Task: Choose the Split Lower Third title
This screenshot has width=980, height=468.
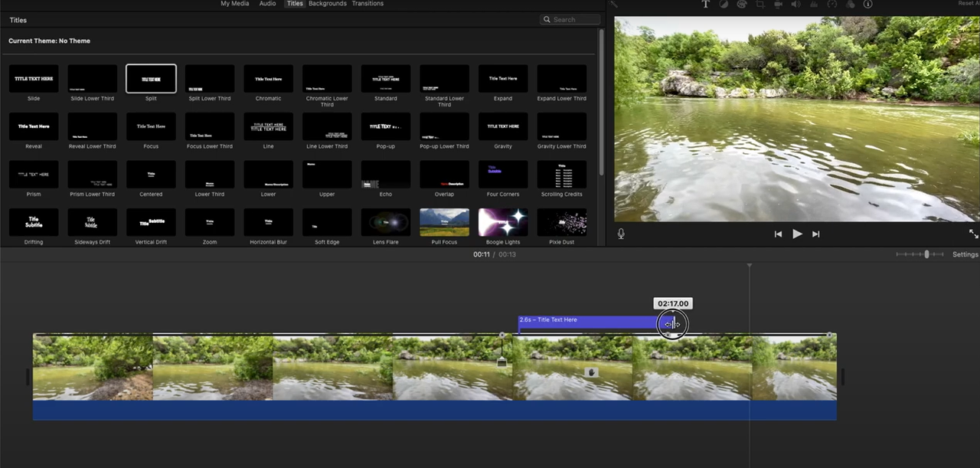Action: [x=210, y=79]
